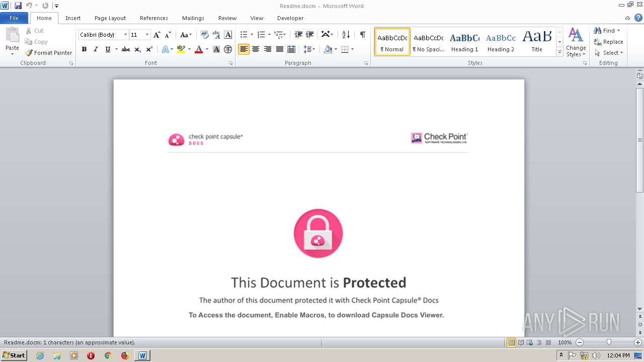644x362 pixels.
Task: Click the Shrink Font icon
Action: 168,35
